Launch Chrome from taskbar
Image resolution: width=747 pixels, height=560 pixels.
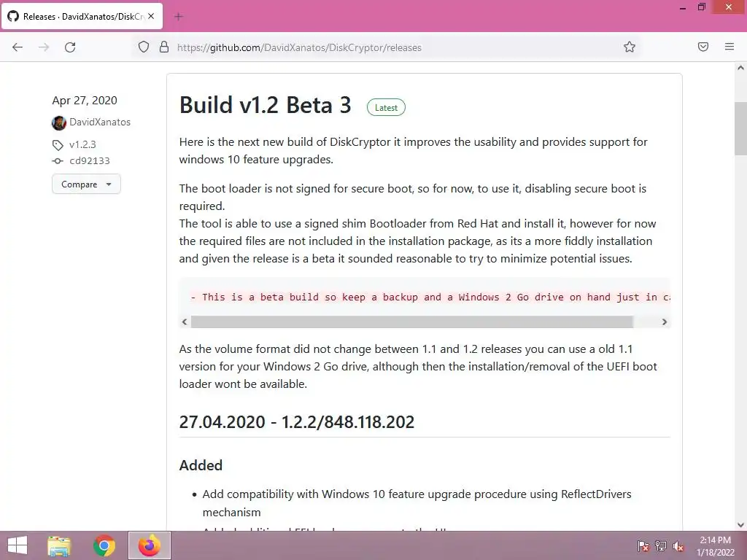pyautogui.click(x=104, y=545)
